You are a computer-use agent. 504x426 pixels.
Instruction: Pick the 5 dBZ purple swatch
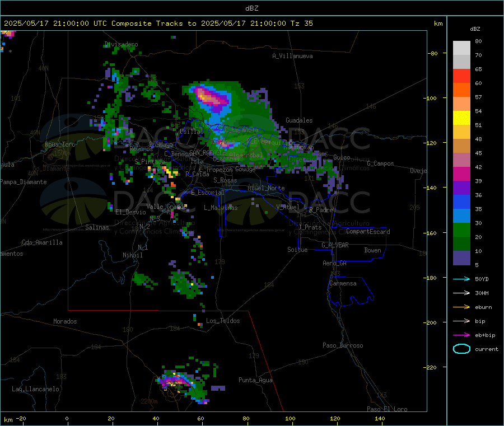(x=461, y=258)
